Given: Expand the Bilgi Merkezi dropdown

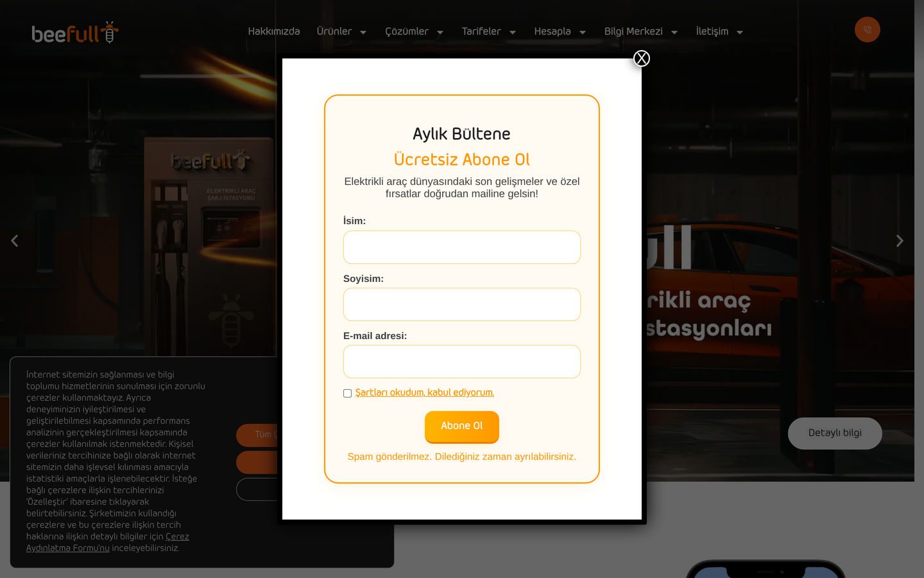Looking at the screenshot, I should tap(641, 31).
